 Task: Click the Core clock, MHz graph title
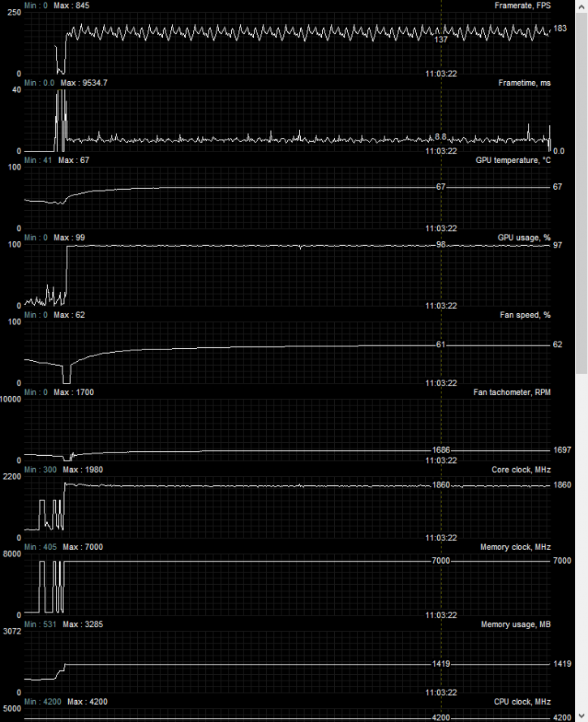tap(521, 470)
